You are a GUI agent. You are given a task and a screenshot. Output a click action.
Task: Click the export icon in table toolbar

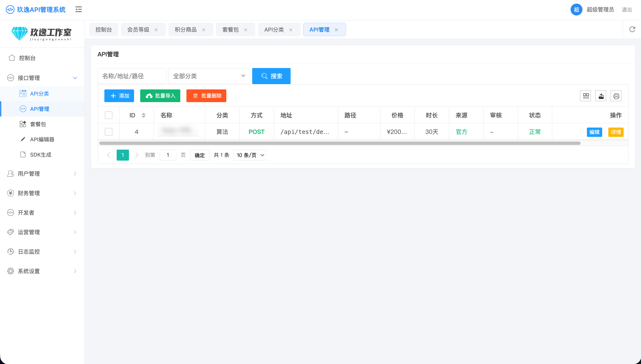pyautogui.click(x=601, y=96)
